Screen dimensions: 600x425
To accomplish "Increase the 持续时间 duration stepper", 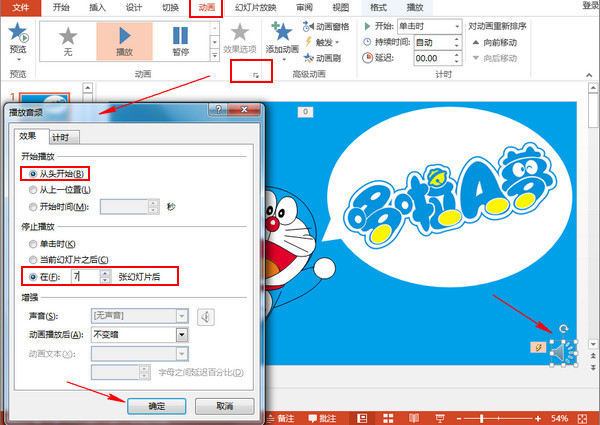I will (x=457, y=39).
